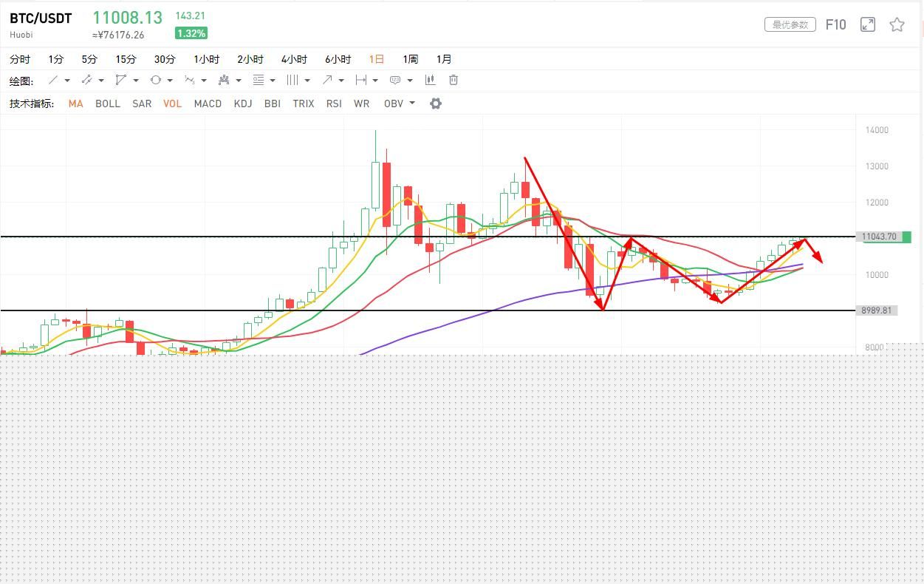Select the multi-point pattern drawing tool
Screen dimensions: 924x584
click(225, 80)
